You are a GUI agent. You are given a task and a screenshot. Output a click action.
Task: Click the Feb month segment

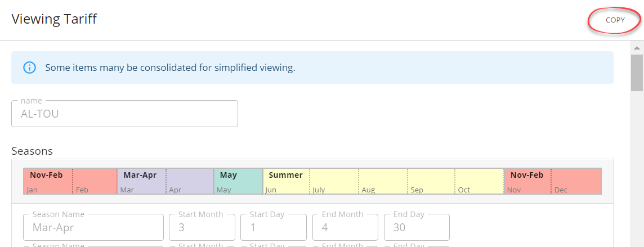point(95,181)
